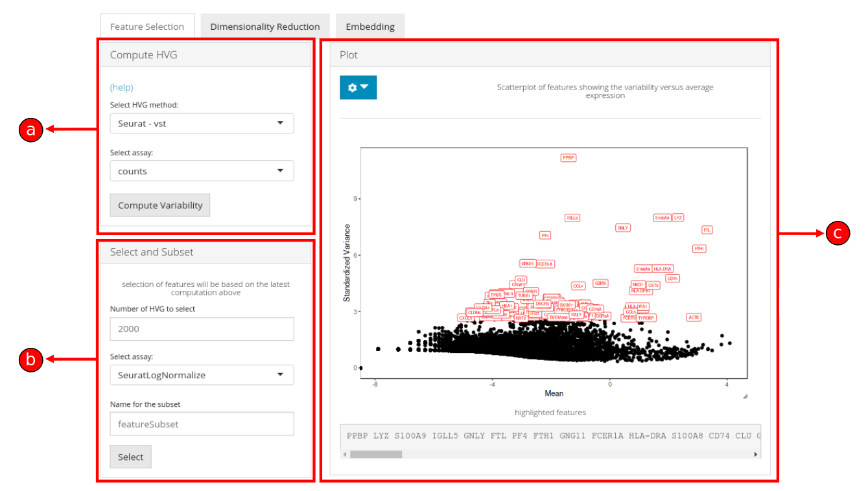Open the counts assay dropdown

(202, 171)
